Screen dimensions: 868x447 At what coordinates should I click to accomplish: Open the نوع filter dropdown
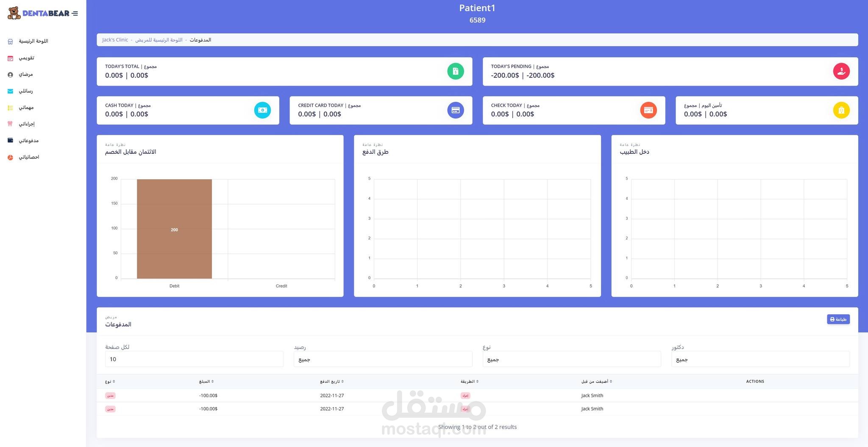[x=571, y=359]
